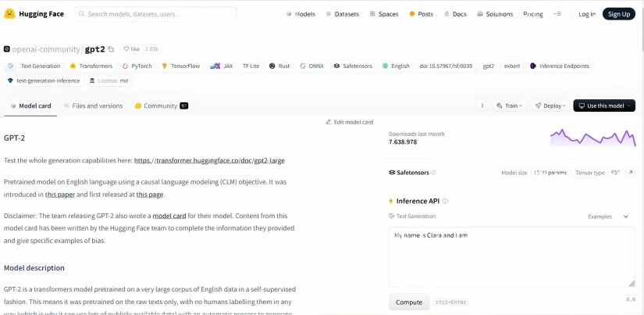644x315 pixels.
Task: Click the Model description heading
Action: click(x=34, y=267)
